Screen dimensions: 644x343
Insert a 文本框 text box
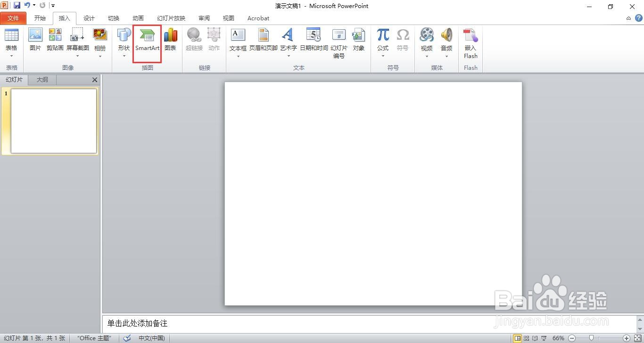tap(238, 35)
